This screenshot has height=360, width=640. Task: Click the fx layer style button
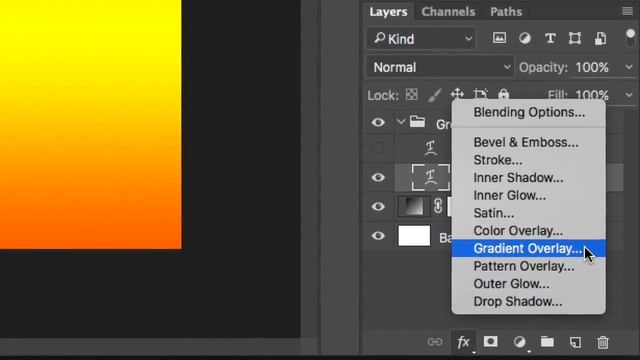(463, 342)
